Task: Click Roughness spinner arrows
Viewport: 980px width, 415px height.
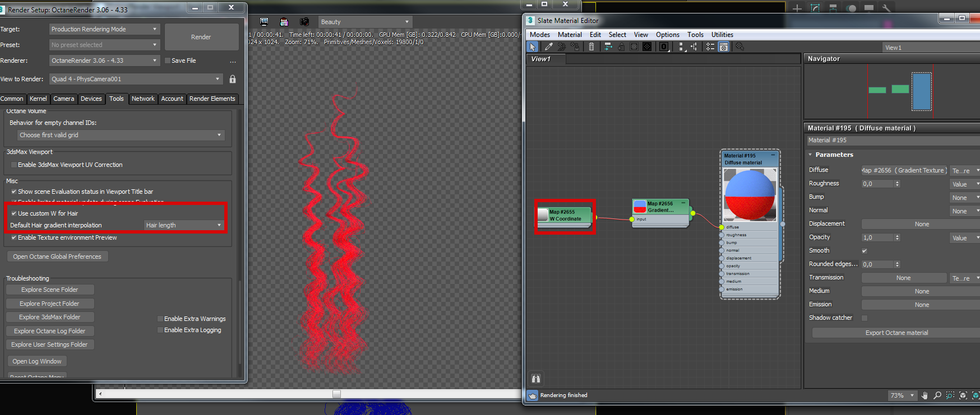Action: [897, 184]
